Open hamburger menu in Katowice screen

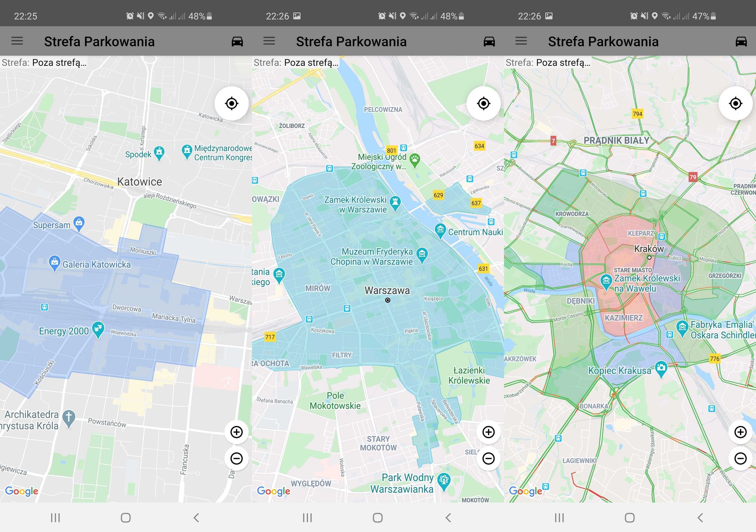(17, 41)
